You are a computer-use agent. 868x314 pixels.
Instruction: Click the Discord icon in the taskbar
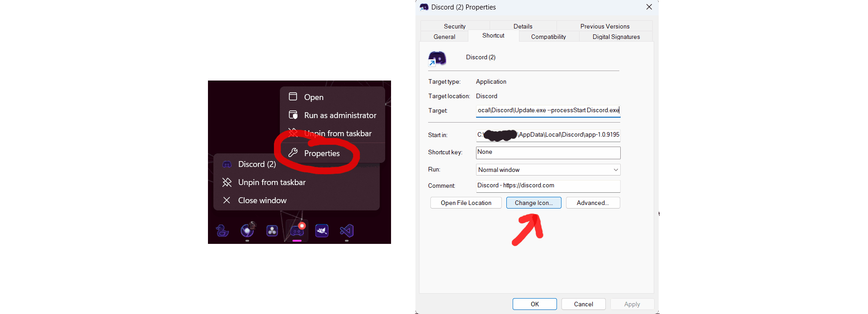click(x=297, y=231)
